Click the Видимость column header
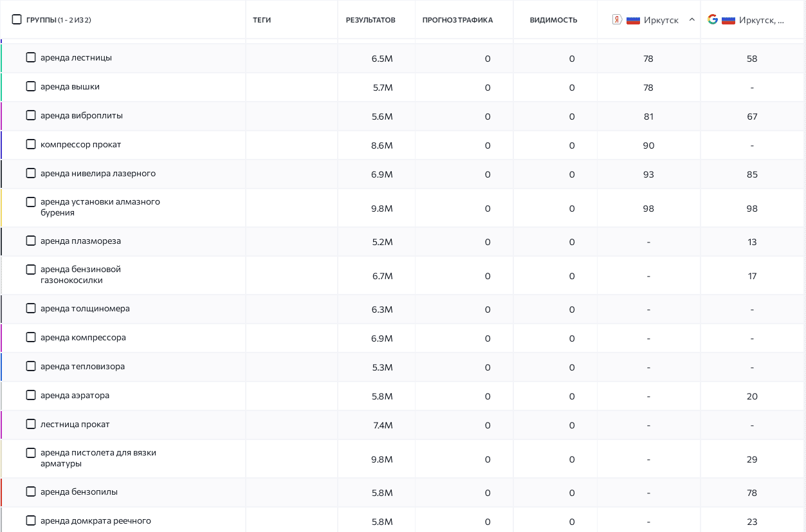The height and width of the screenshot is (532, 806). pyautogui.click(x=553, y=20)
